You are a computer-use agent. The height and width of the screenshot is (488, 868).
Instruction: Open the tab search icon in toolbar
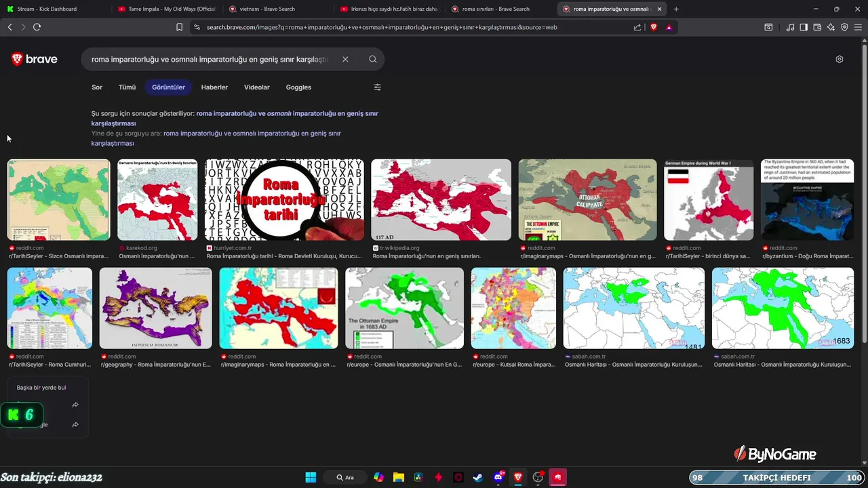point(768,27)
